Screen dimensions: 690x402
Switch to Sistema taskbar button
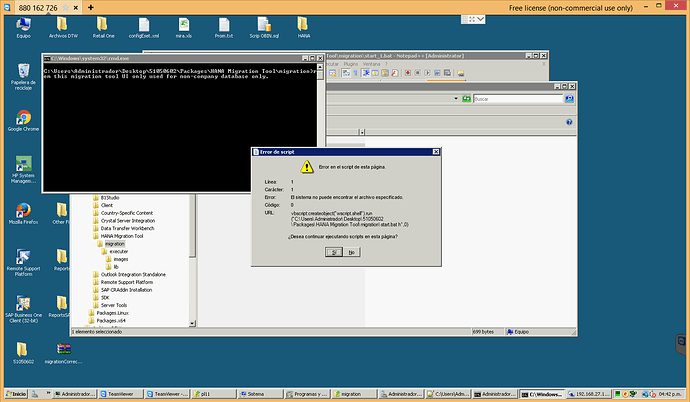(x=260, y=394)
